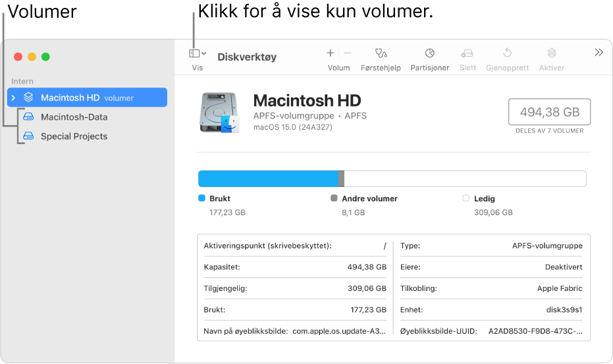Click the Tilkobling value Apple Fabric

(x=560, y=288)
